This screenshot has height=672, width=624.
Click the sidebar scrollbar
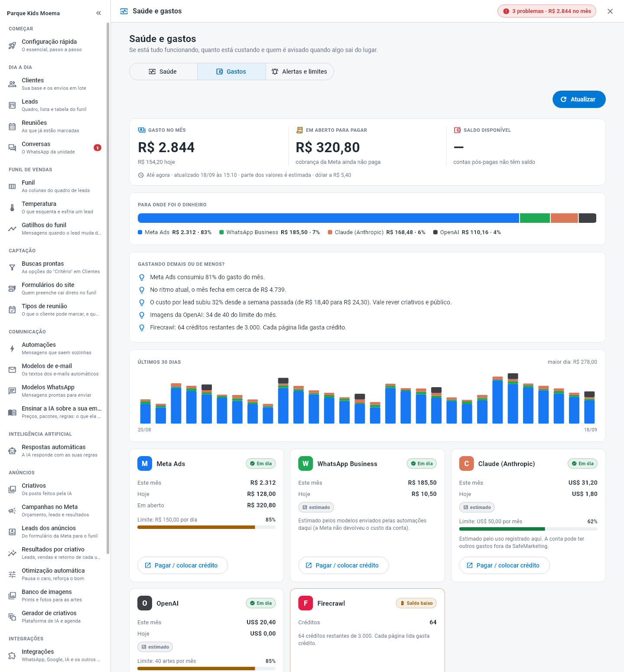tap(108, 288)
